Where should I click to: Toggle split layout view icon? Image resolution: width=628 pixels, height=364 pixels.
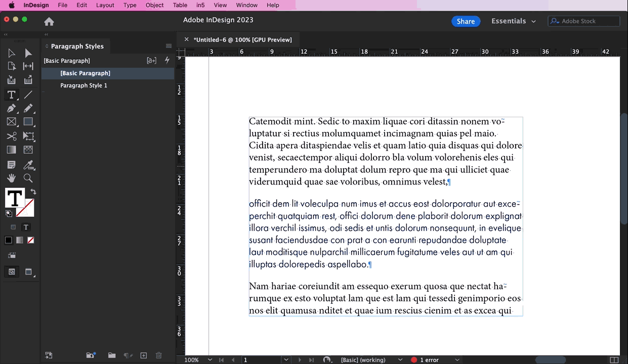pyautogui.click(x=614, y=360)
